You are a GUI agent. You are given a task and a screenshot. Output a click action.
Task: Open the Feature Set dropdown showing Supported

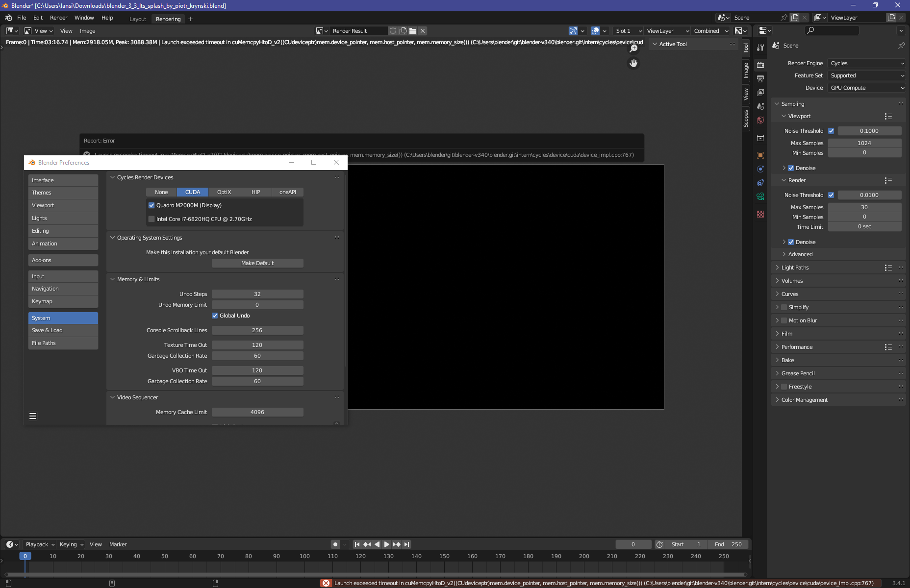[867, 75]
